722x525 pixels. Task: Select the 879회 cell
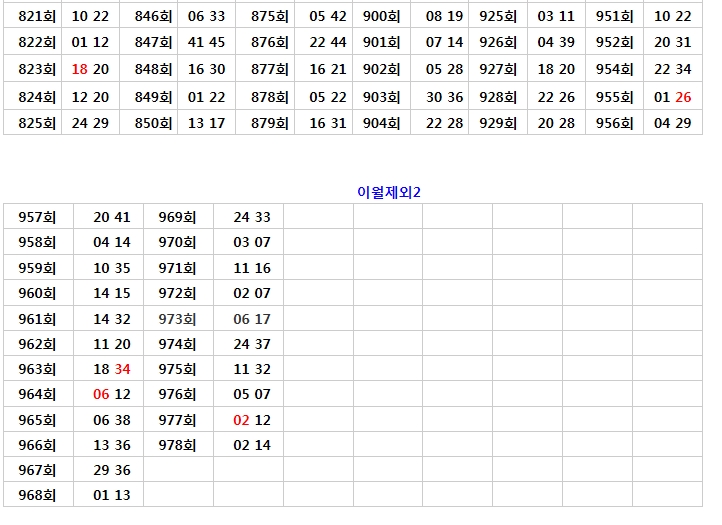pos(270,123)
